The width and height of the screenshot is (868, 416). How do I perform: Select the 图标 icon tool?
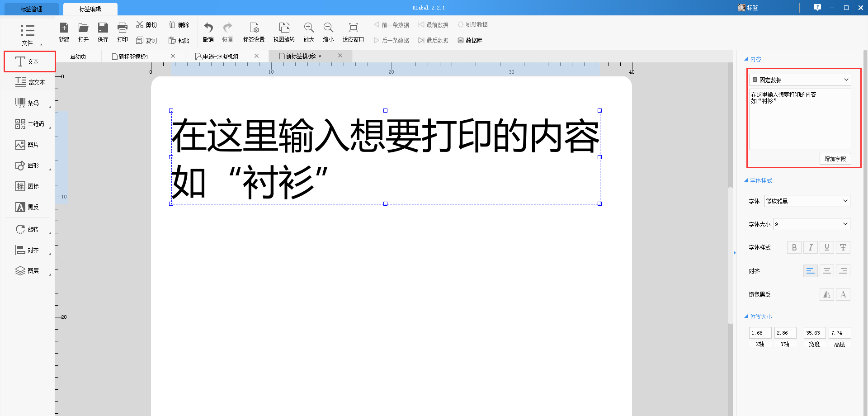[27, 186]
